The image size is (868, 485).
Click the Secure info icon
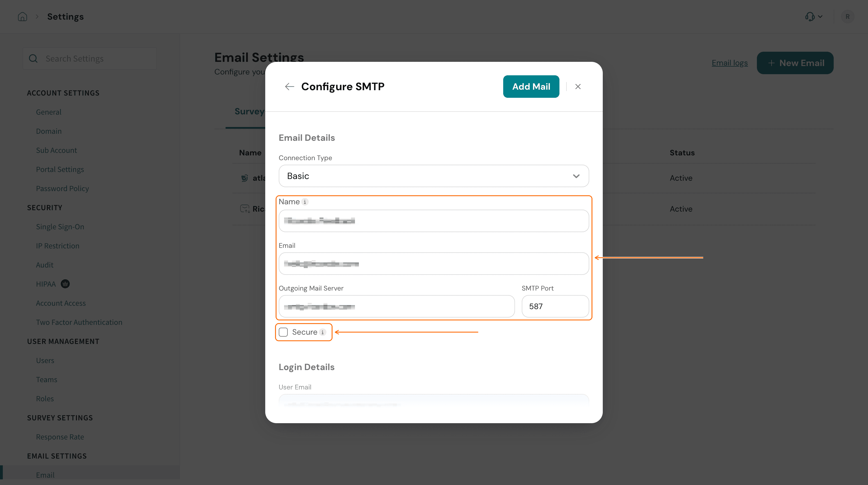coord(322,332)
